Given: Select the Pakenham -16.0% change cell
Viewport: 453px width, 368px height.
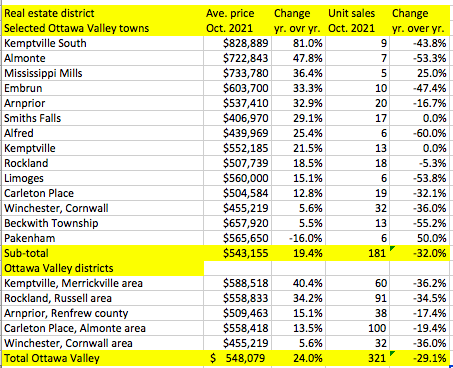Looking at the screenshot, I should coord(299,238).
